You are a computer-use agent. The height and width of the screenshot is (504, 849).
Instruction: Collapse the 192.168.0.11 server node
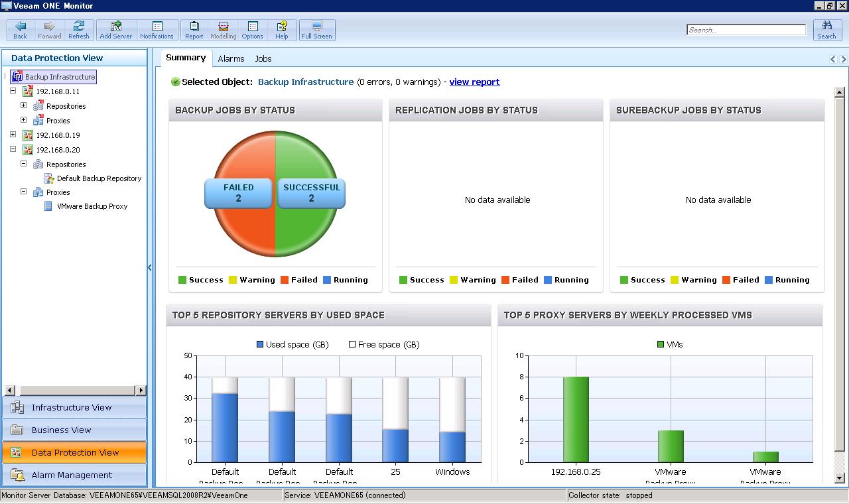(x=13, y=91)
